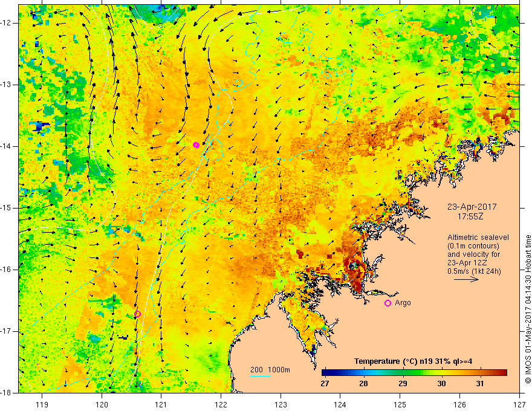Click the 0.5m/s velocity scale arrow
This screenshot has height=411, width=532.
click(x=466, y=279)
